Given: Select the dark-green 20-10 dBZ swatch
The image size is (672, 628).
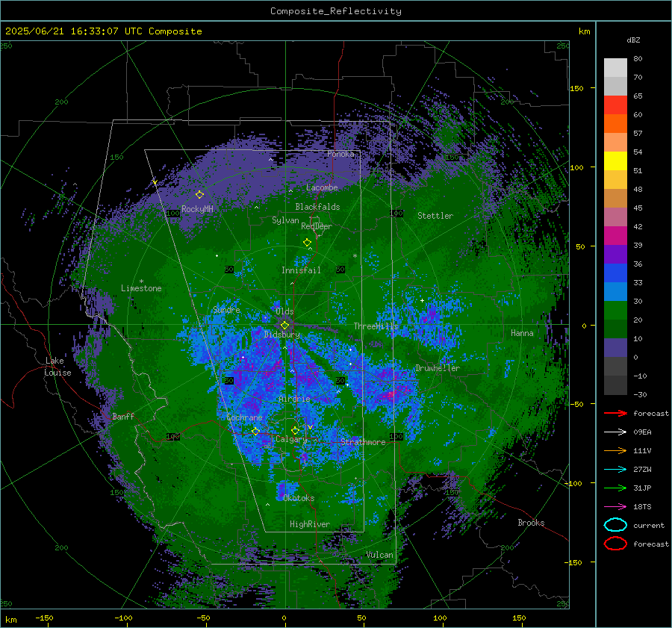Looking at the screenshot, I should coord(615,329).
